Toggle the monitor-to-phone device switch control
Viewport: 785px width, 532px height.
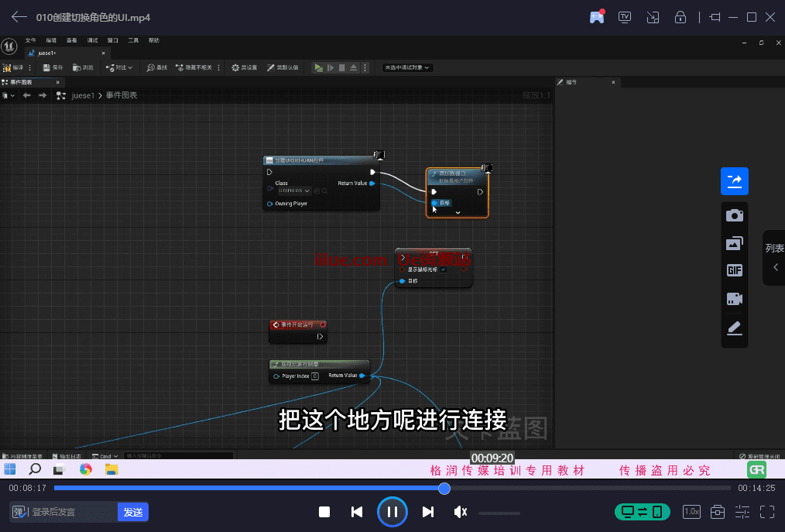click(642, 511)
